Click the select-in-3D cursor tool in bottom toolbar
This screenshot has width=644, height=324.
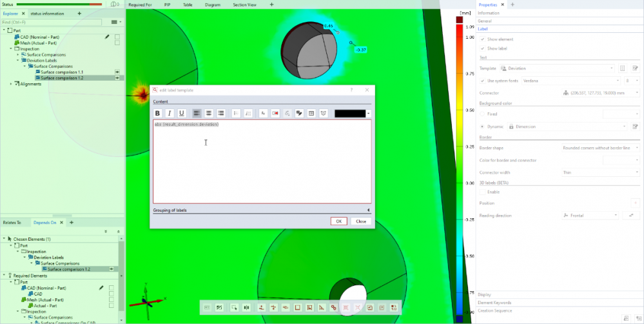[234, 307]
